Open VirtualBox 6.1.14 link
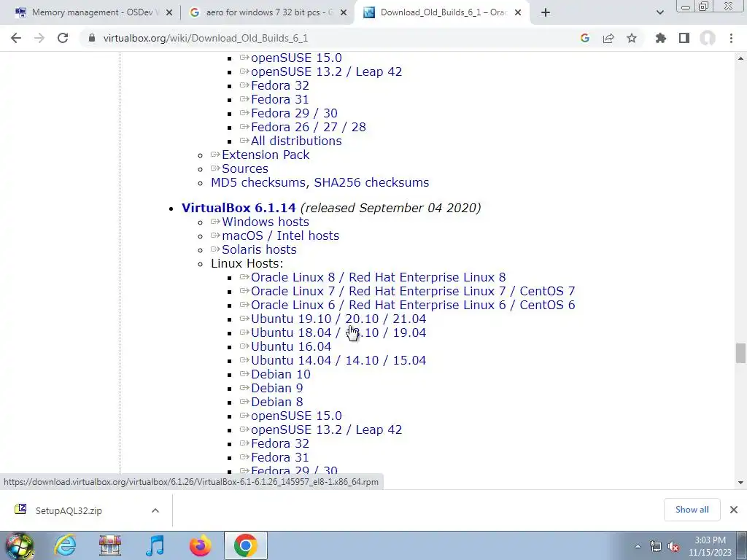The height and width of the screenshot is (560, 747). 239,208
